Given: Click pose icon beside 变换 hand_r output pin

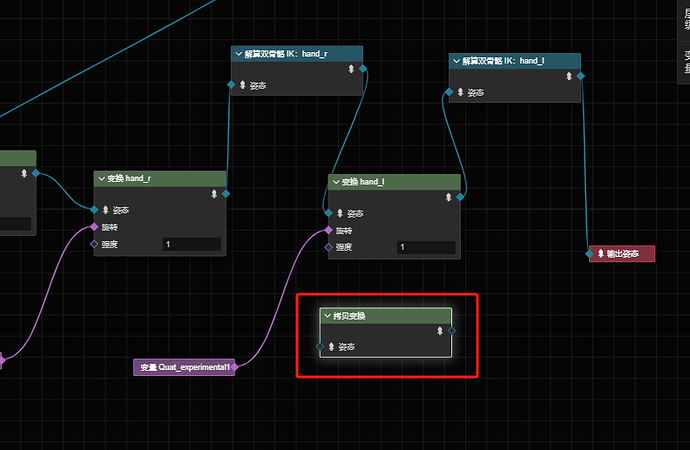Looking at the screenshot, I should pos(214,194).
